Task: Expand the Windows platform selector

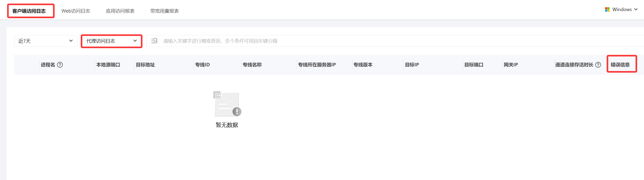Action: click(621, 9)
